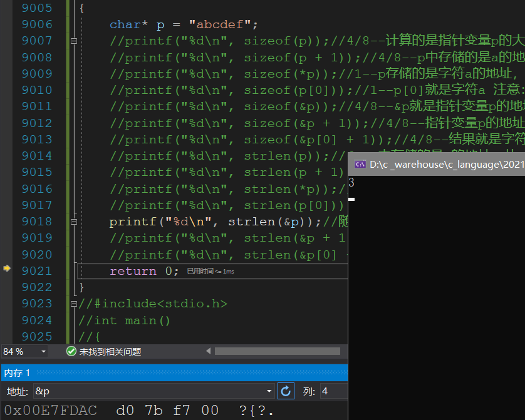Collapse the commented block at line 9023

[74, 304]
